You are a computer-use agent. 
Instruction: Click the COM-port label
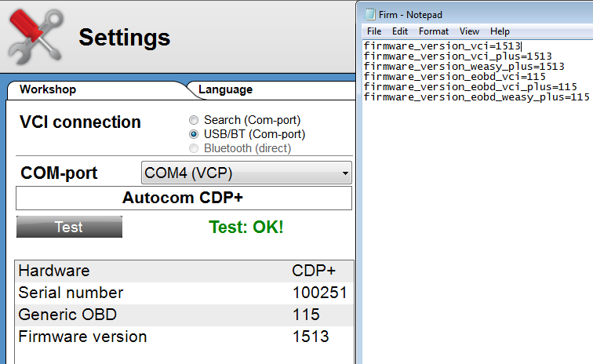(59, 173)
